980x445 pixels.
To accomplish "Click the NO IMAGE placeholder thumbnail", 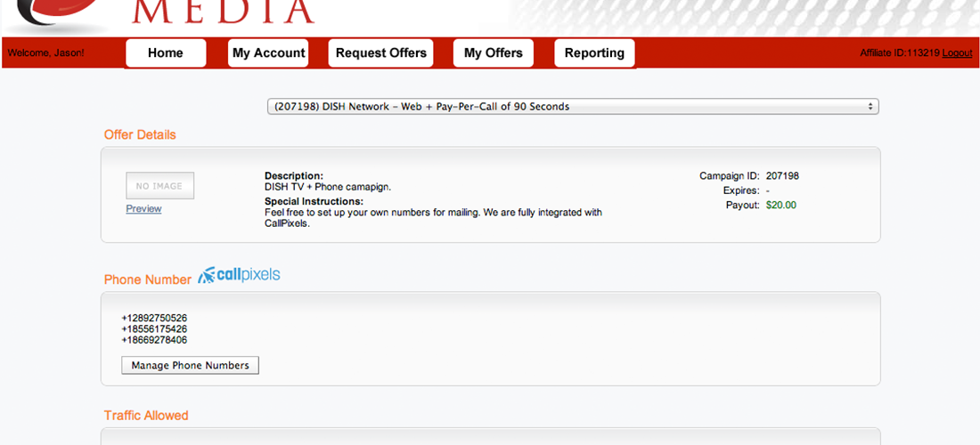I will (160, 186).
